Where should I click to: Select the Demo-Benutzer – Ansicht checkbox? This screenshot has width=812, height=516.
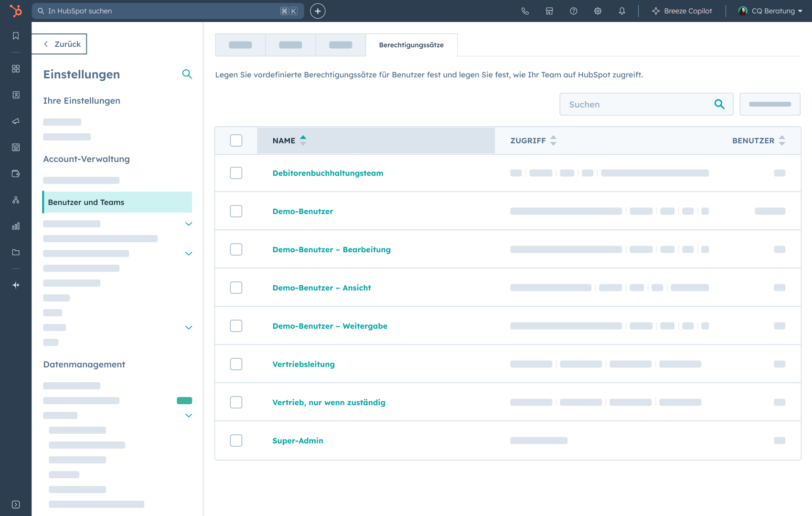pyautogui.click(x=236, y=288)
